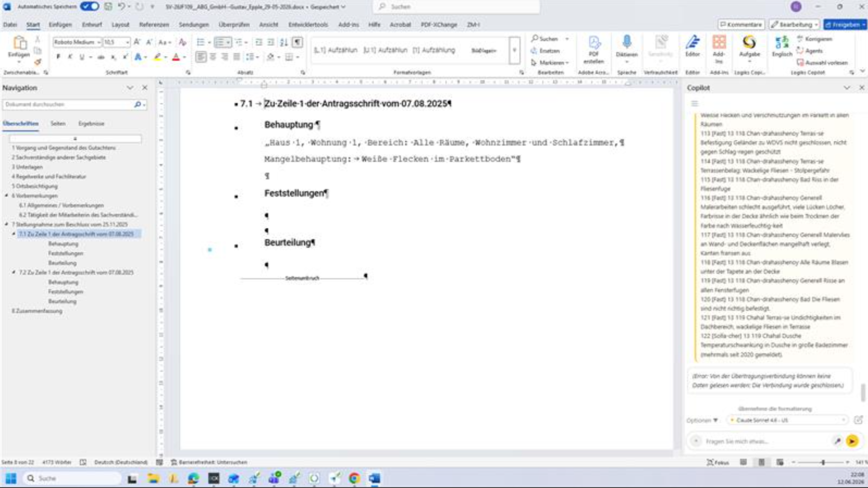Viewport: 868px width, 488px height.
Task: Toggle Fokus mode in status bar
Action: point(718,462)
